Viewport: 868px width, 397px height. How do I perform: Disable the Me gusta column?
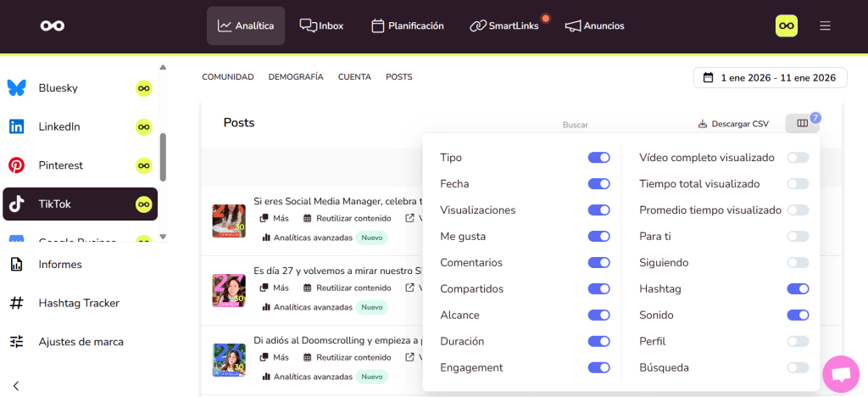599,237
